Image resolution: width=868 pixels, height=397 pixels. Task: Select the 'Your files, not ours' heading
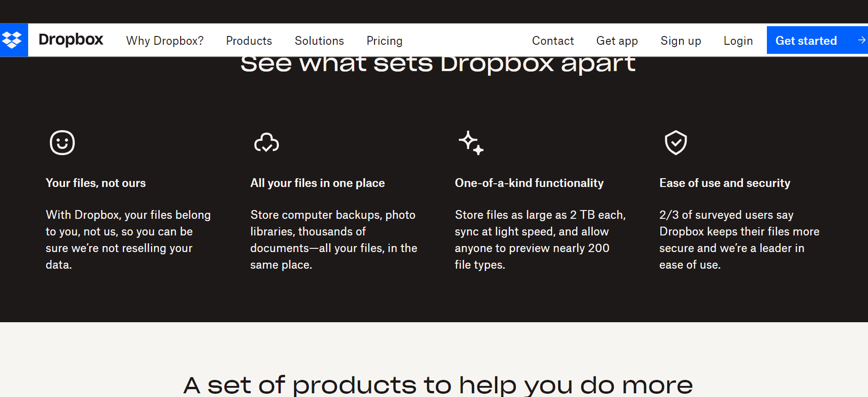tap(96, 183)
